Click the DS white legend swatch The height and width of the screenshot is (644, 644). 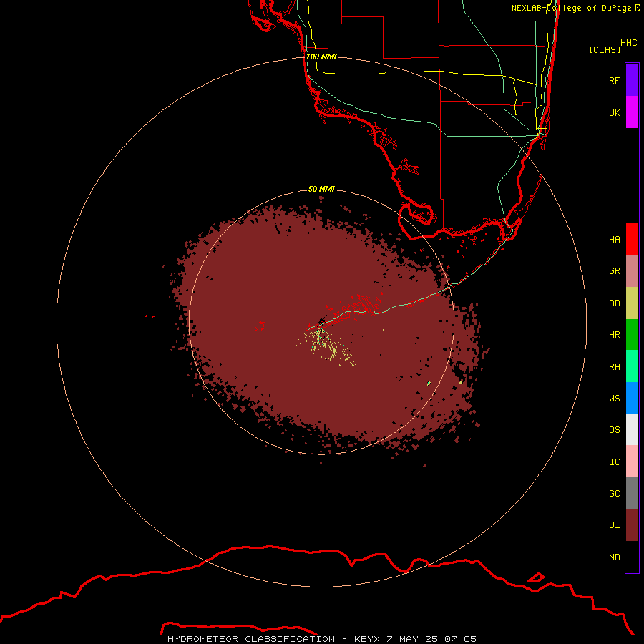[x=632, y=429]
